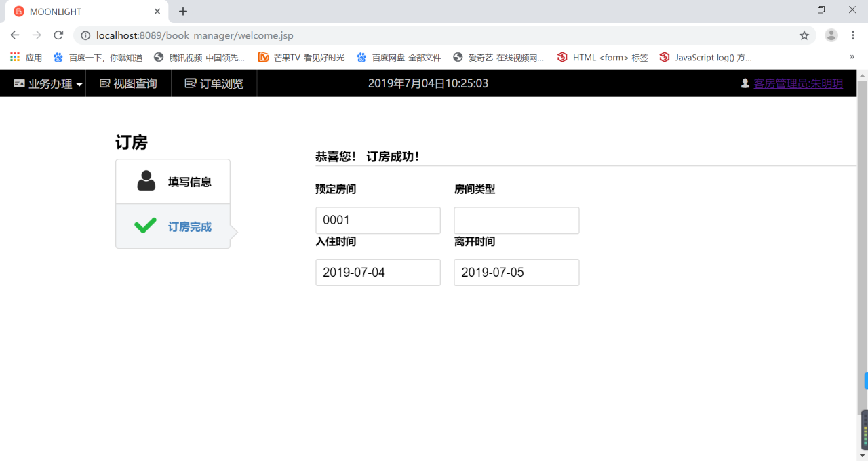Click the vertical scrollbar thumb
This screenshot has width=868, height=461.
863,246
